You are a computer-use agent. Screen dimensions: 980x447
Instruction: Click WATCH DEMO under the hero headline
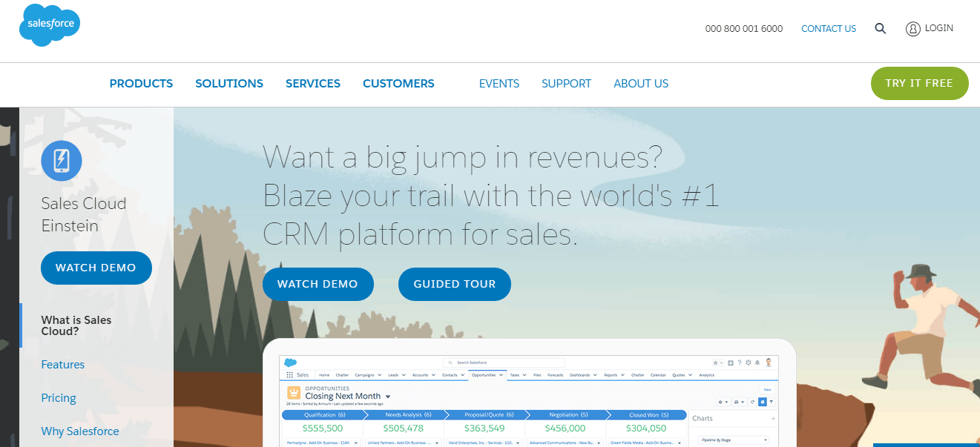point(318,284)
